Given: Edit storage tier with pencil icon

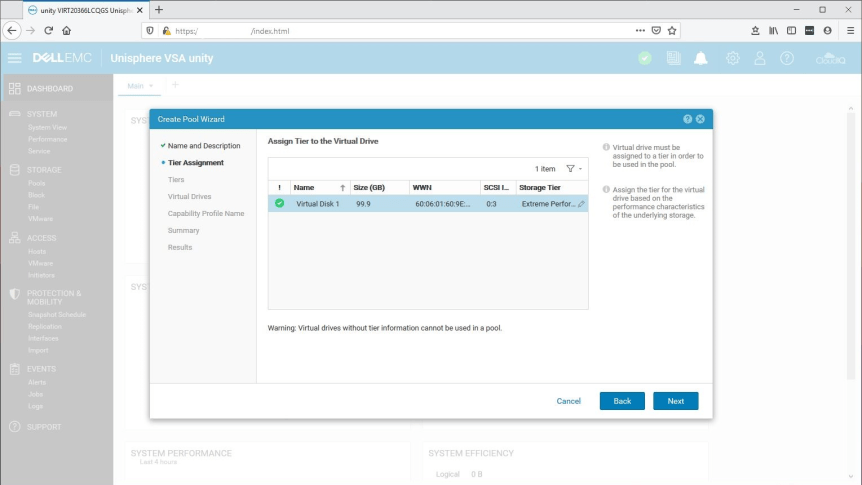Looking at the screenshot, I should point(581,204).
